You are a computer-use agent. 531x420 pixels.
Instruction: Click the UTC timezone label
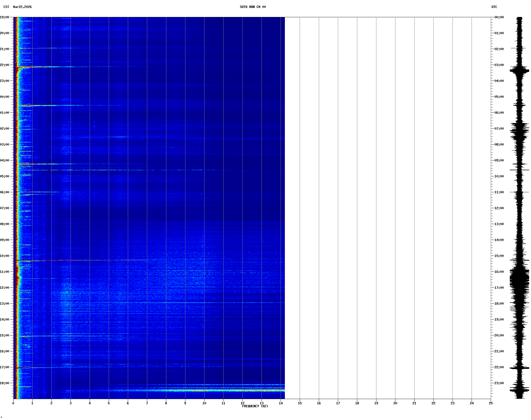[x=494, y=7]
